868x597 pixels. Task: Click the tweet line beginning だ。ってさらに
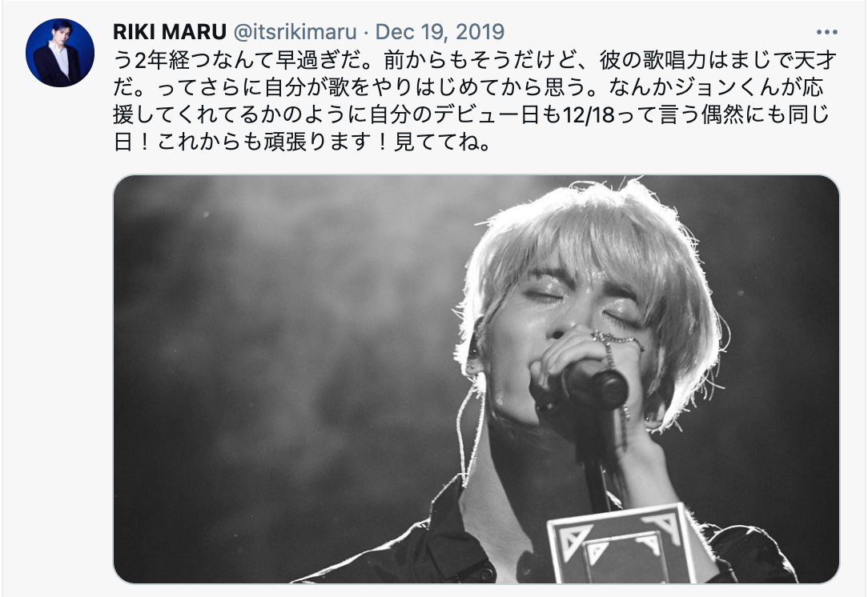[468, 87]
